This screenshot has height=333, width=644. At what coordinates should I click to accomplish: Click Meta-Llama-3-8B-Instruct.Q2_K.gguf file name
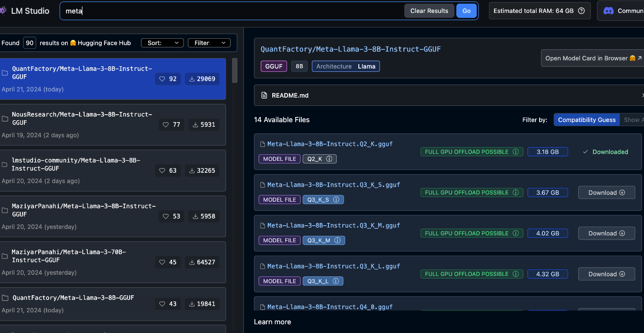pos(330,144)
